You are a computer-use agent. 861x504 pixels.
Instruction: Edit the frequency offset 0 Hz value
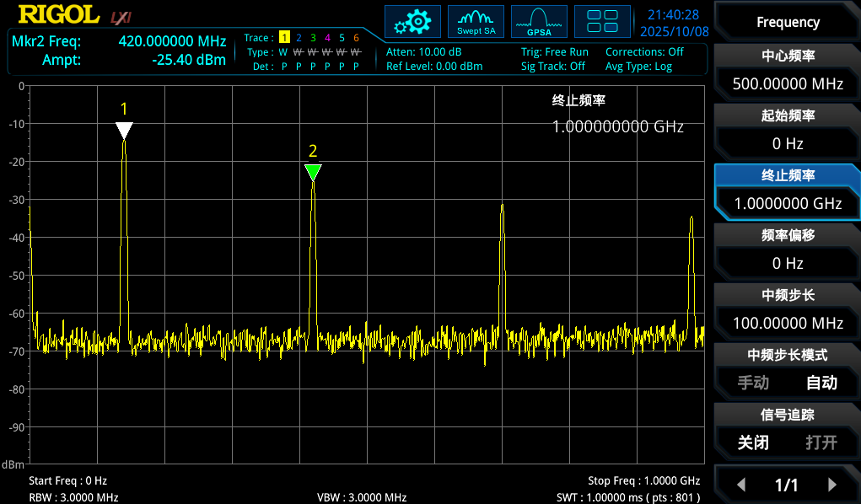point(788,264)
